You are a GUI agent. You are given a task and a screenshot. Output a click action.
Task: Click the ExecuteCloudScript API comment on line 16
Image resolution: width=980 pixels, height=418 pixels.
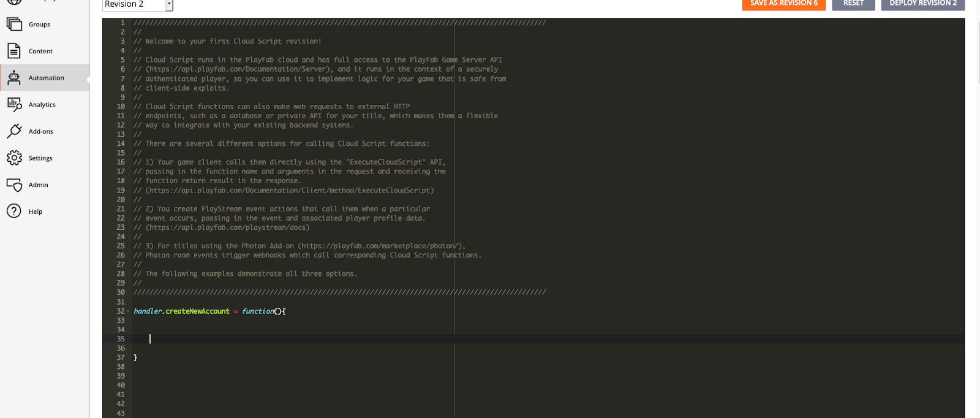pos(290,162)
